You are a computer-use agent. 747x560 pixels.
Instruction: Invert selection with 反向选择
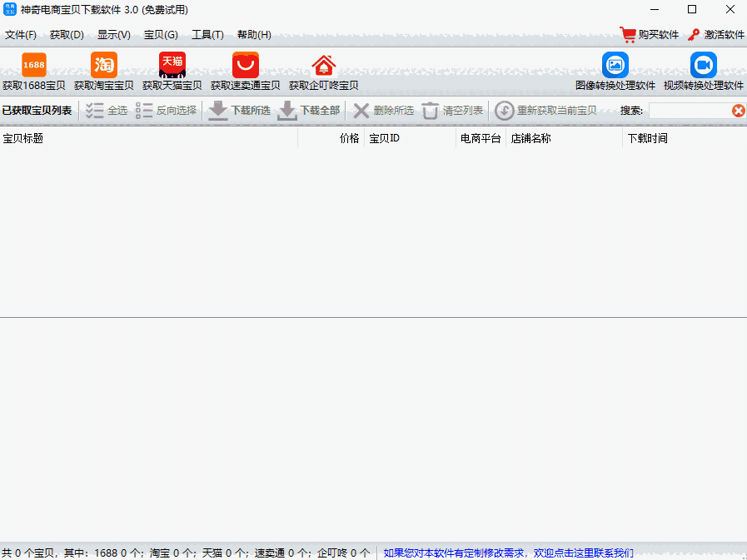click(x=166, y=111)
